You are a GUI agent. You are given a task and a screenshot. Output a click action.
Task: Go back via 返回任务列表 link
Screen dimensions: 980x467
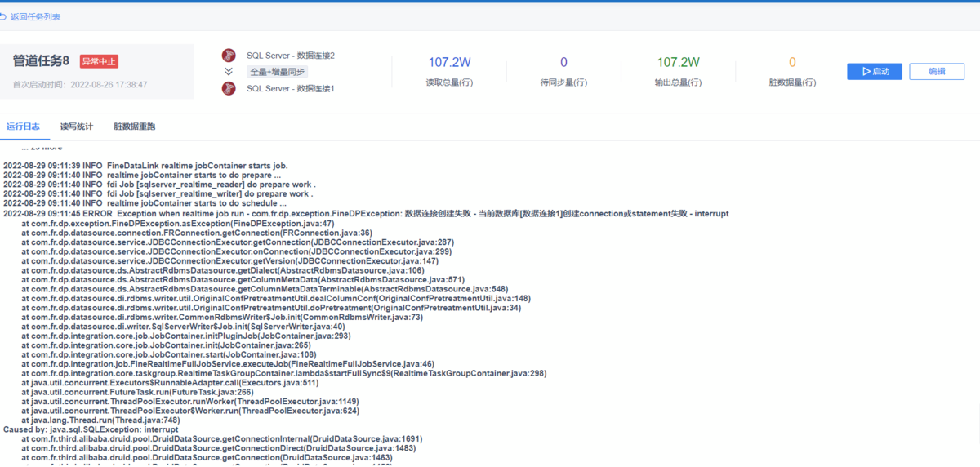[x=35, y=16]
